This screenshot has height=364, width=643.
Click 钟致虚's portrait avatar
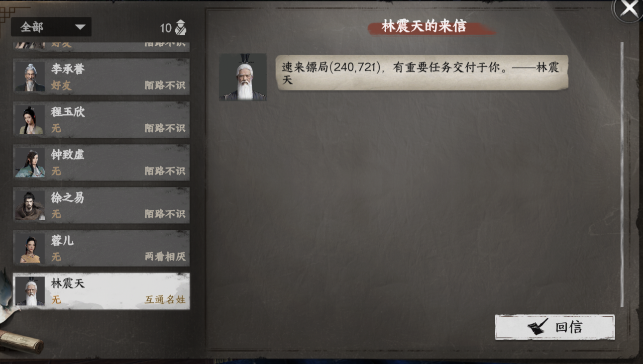point(30,163)
